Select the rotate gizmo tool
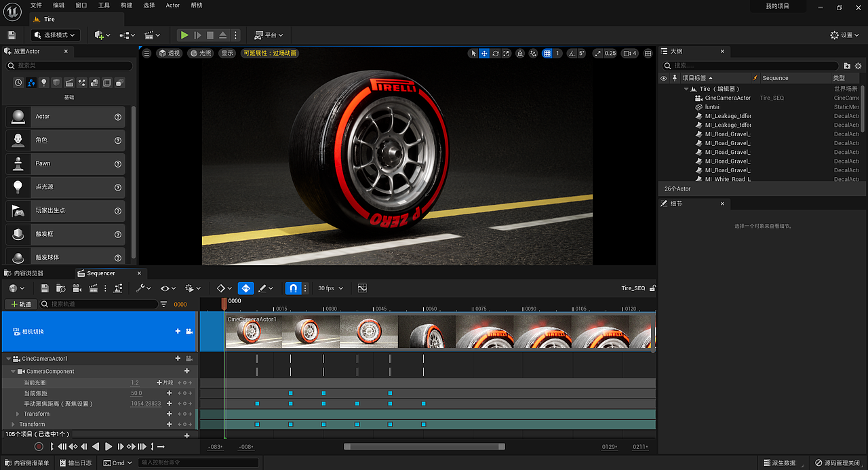868x470 pixels. (496, 53)
